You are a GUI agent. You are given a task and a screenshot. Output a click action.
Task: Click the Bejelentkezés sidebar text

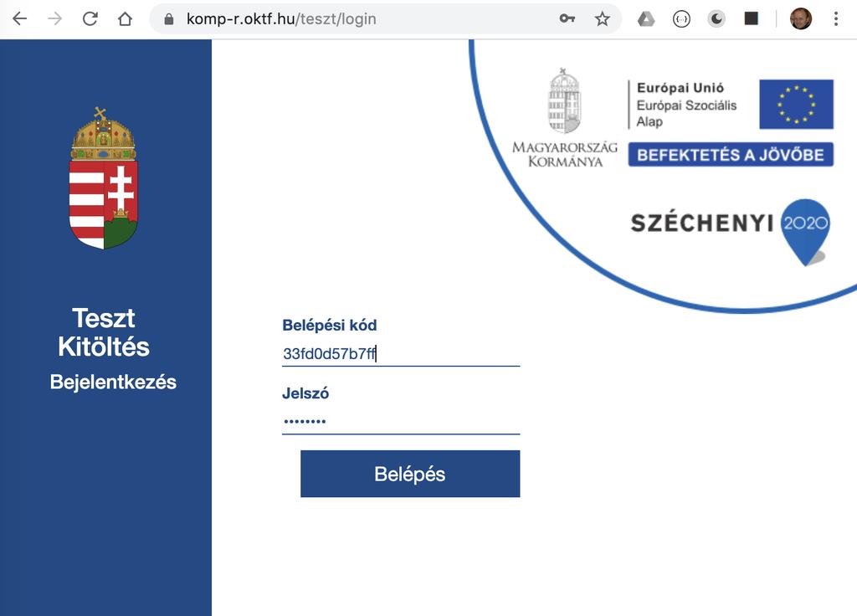click(x=113, y=382)
